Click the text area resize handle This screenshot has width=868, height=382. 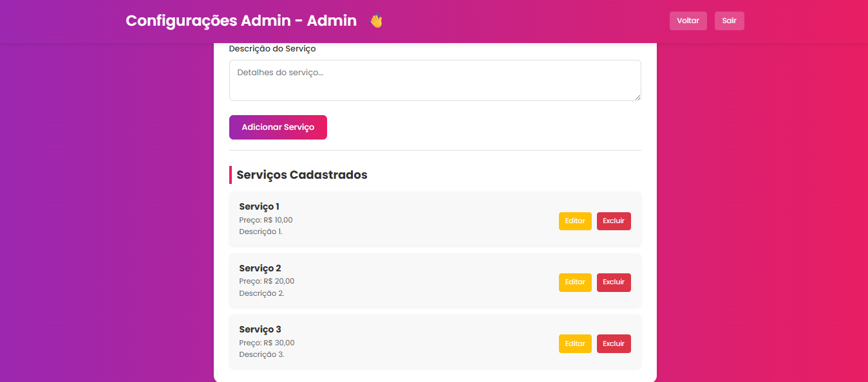click(637, 97)
